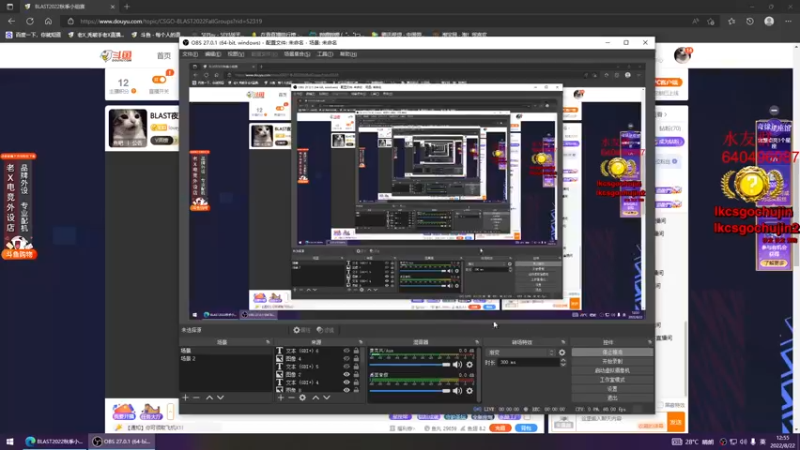
Task: Pop out the 控件 dock with its header icon
Action: 650,342
